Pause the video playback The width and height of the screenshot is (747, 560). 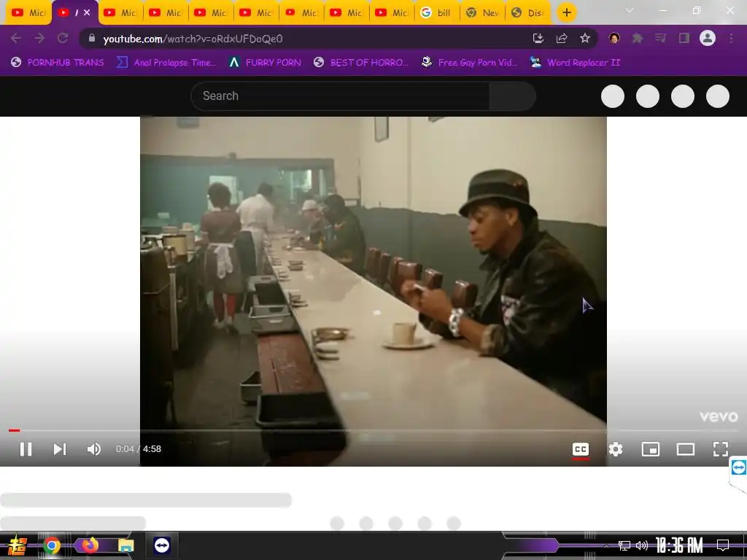pos(26,449)
